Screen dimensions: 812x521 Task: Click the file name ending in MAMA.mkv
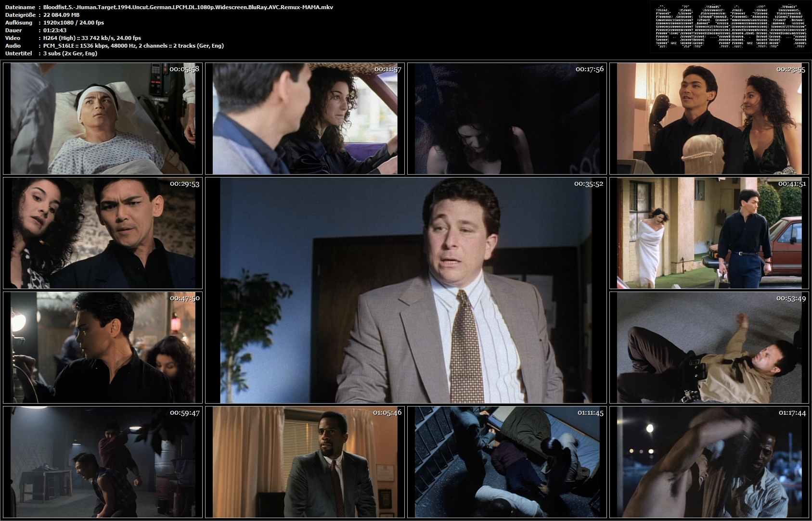(x=188, y=7)
